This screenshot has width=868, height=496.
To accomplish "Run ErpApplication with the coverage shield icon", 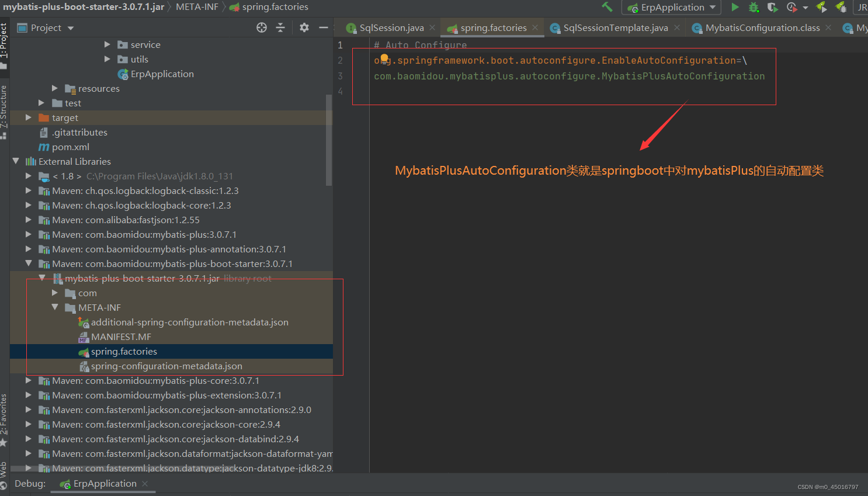I will (772, 7).
